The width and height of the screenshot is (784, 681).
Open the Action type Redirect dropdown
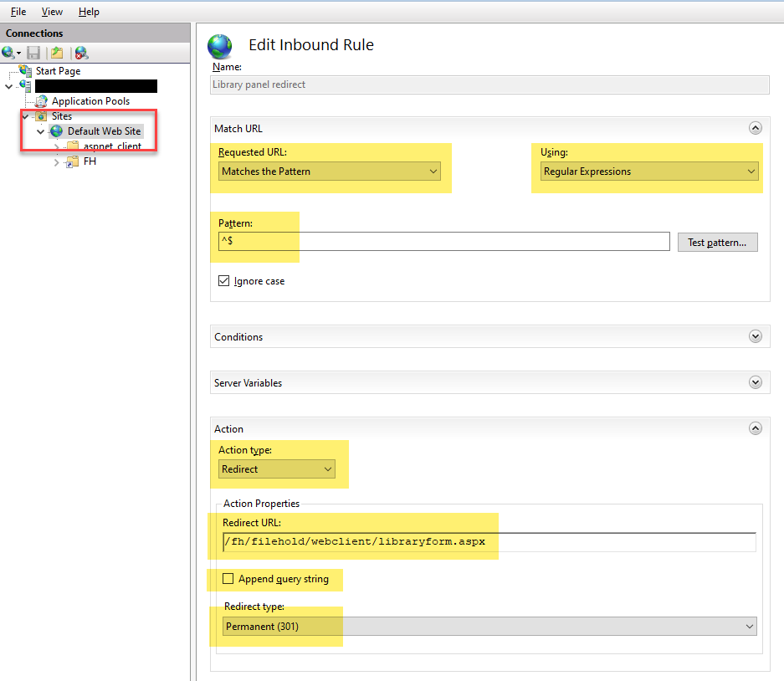[x=276, y=469]
